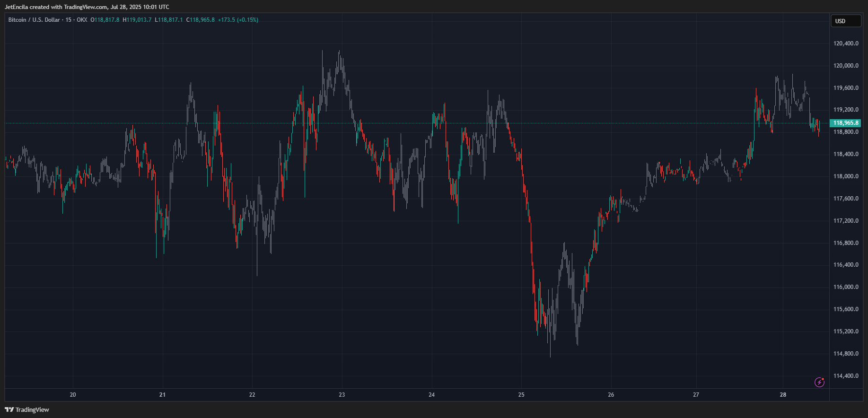
Task: Select date 22 on the time axis
Action: pyautogui.click(x=252, y=394)
